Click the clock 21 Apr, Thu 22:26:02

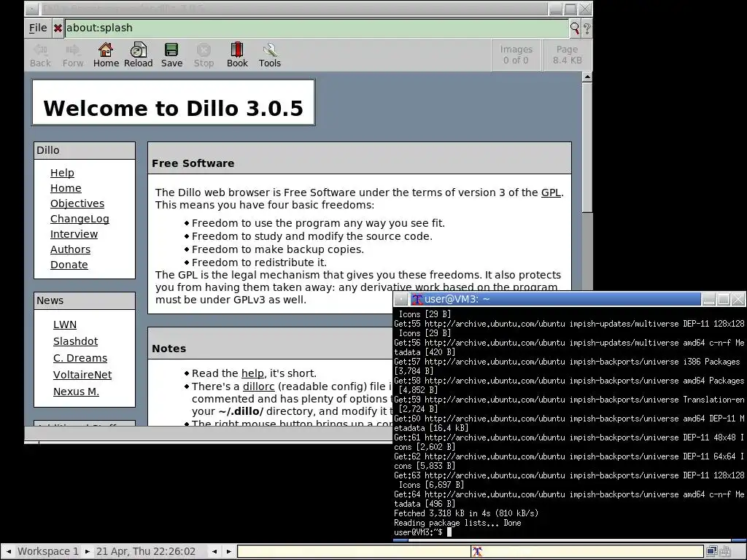146,551
